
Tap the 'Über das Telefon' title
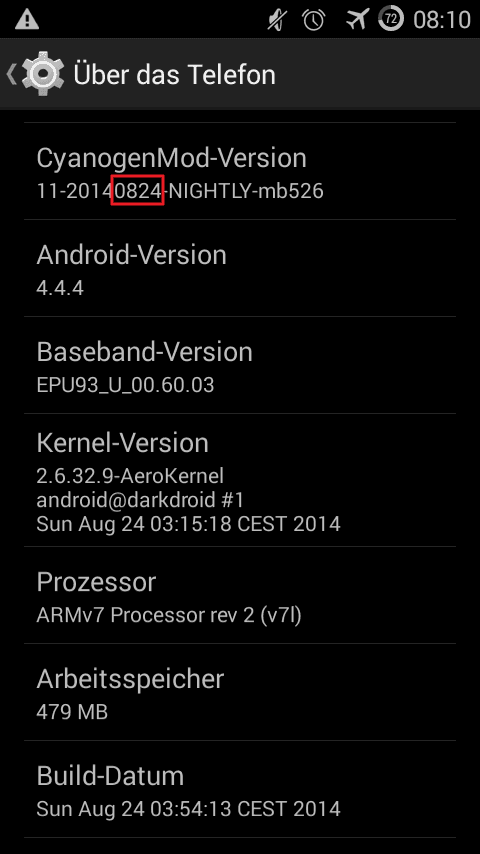coord(174,75)
